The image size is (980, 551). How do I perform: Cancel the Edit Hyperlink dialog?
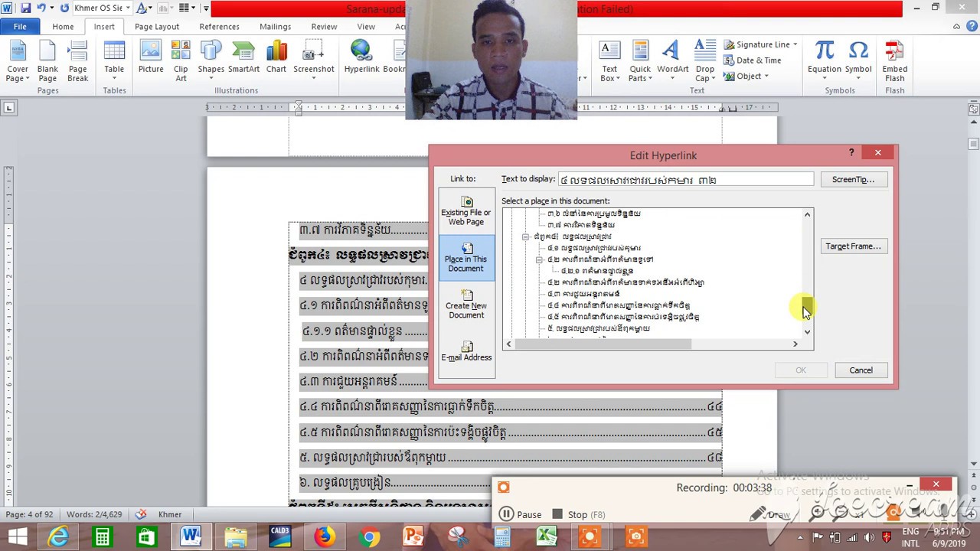point(861,370)
